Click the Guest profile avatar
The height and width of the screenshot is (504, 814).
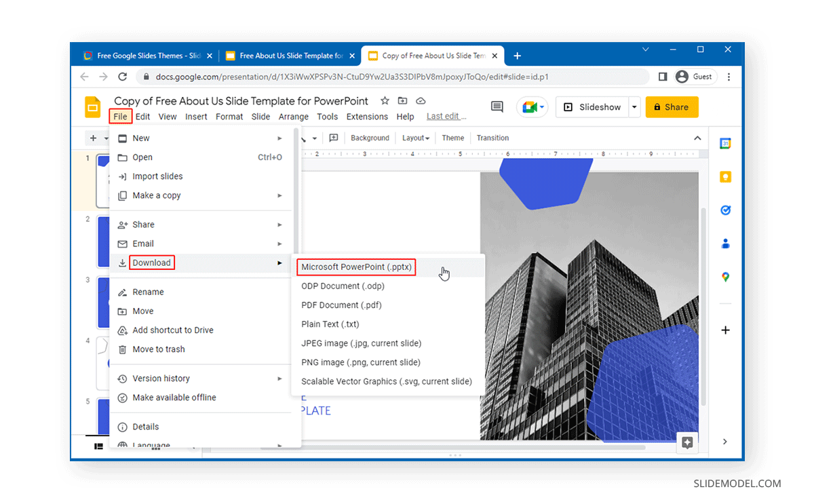[682, 77]
